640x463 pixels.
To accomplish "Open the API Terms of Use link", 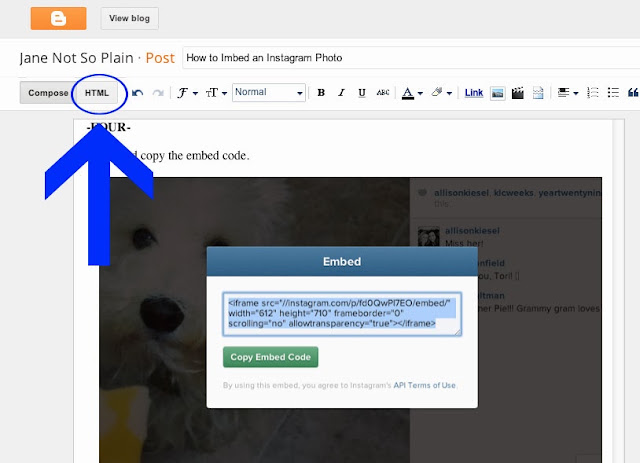I will (424, 385).
